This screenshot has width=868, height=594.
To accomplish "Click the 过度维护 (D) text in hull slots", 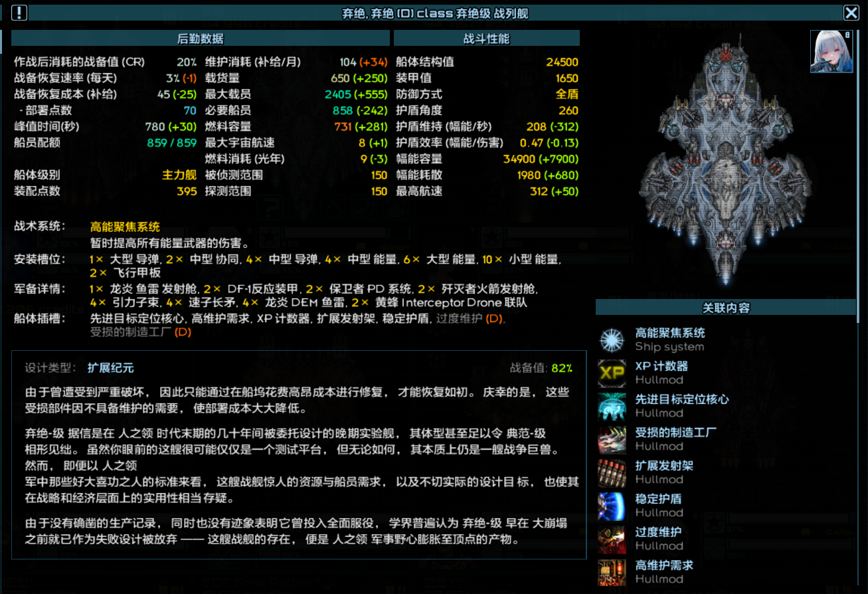I will (x=470, y=318).
